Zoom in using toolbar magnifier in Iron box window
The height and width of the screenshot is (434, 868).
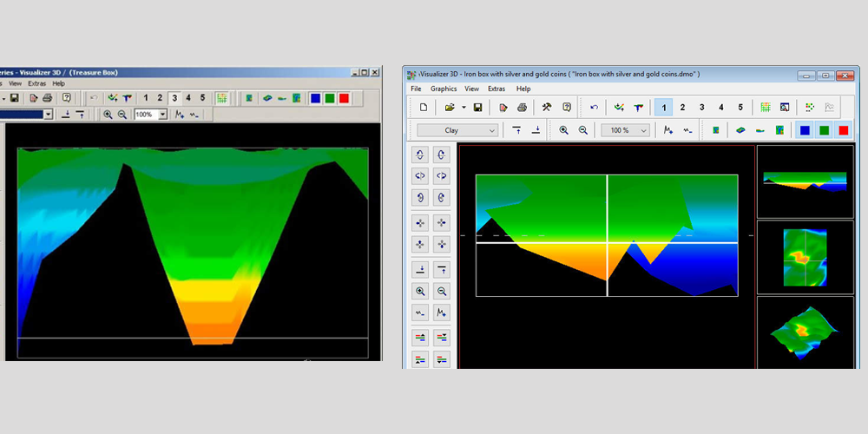[563, 131]
